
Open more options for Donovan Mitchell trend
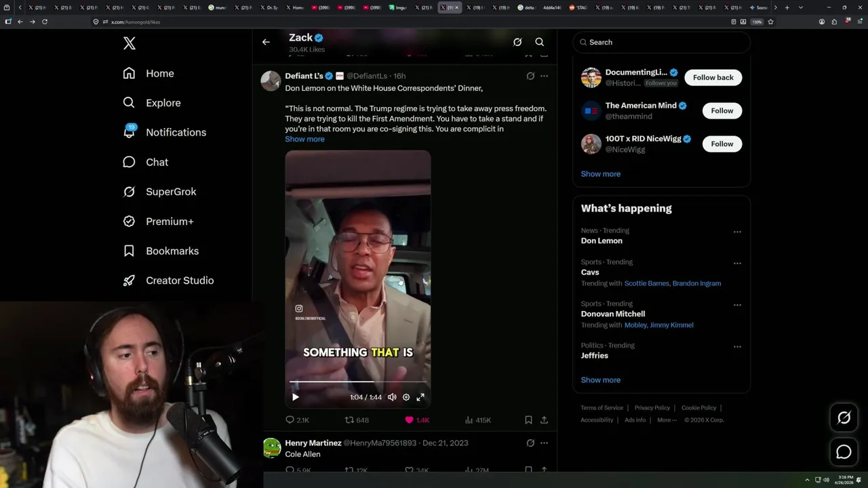(x=737, y=305)
